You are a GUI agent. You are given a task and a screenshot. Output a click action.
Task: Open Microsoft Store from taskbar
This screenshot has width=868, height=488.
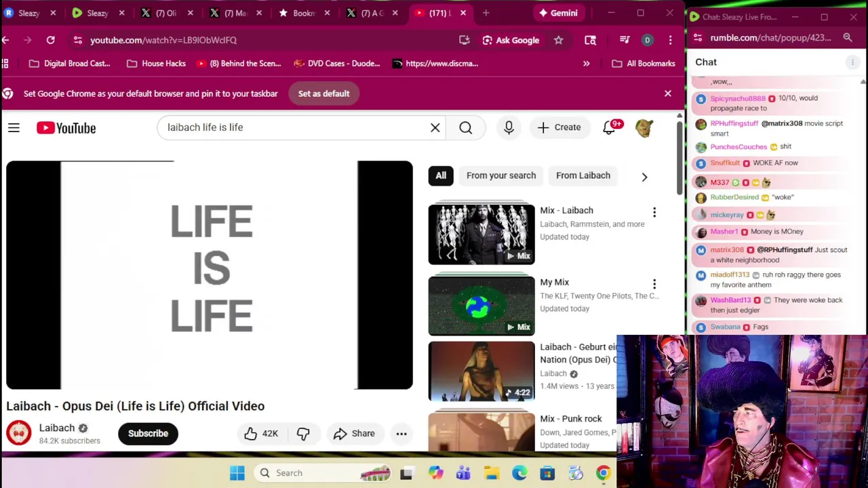547,473
